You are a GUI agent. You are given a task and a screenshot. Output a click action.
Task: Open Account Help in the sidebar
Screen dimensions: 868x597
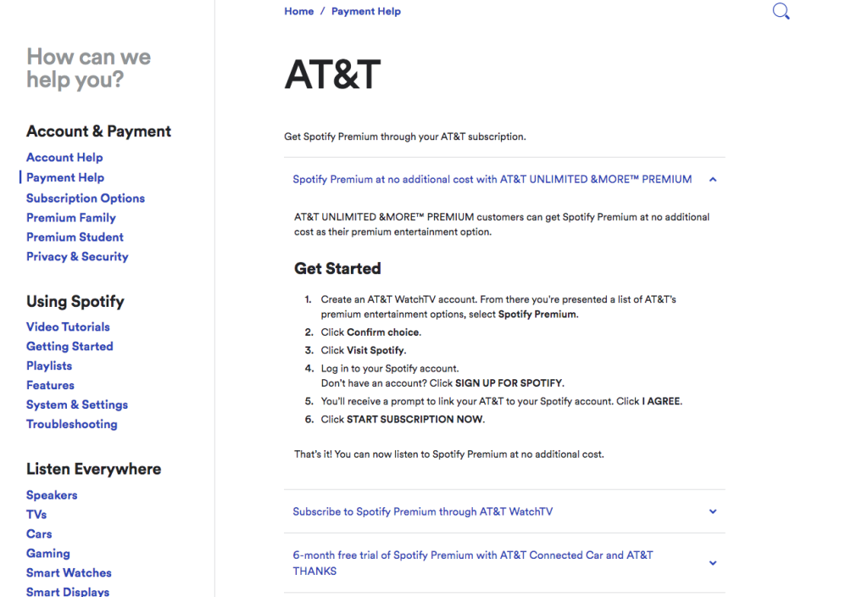64,157
